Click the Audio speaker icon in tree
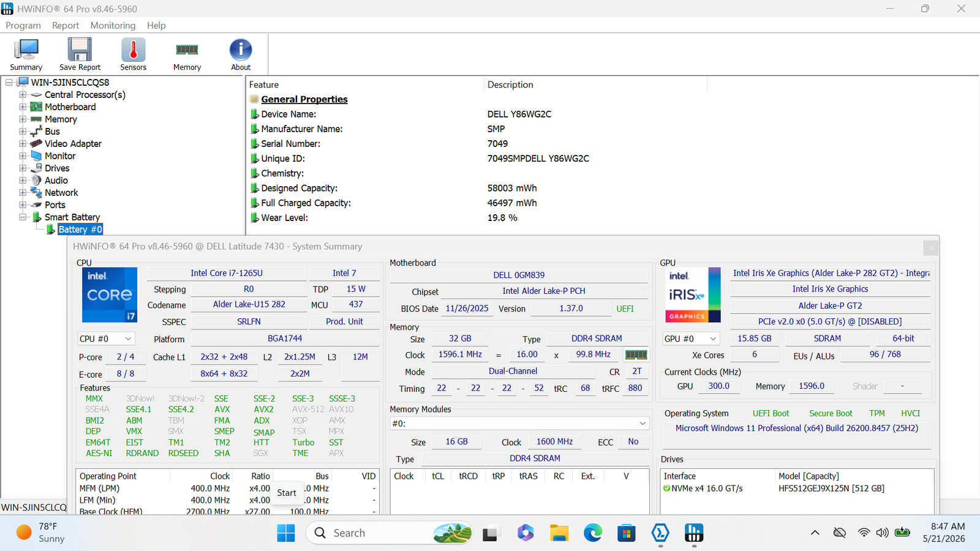The width and height of the screenshot is (980, 551). click(x=37, y=181)
